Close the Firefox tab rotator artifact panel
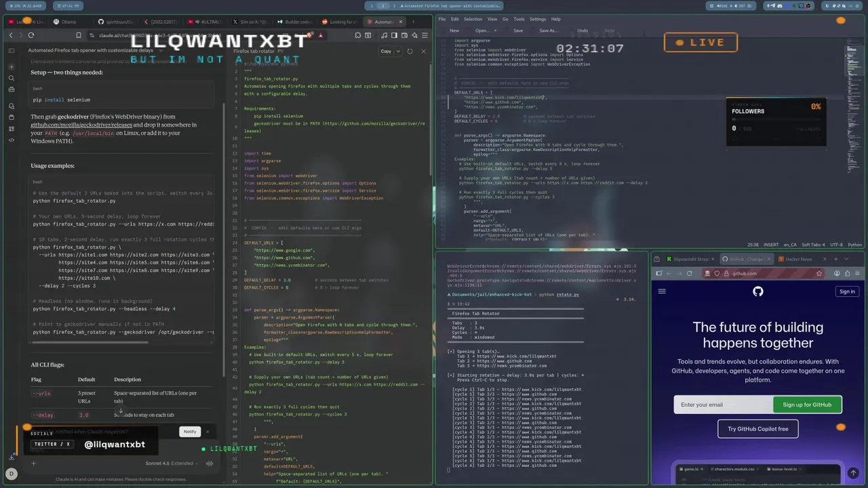The width and height of the screenshot is (868, 488). pyautogui.click(x=423, y=51)
